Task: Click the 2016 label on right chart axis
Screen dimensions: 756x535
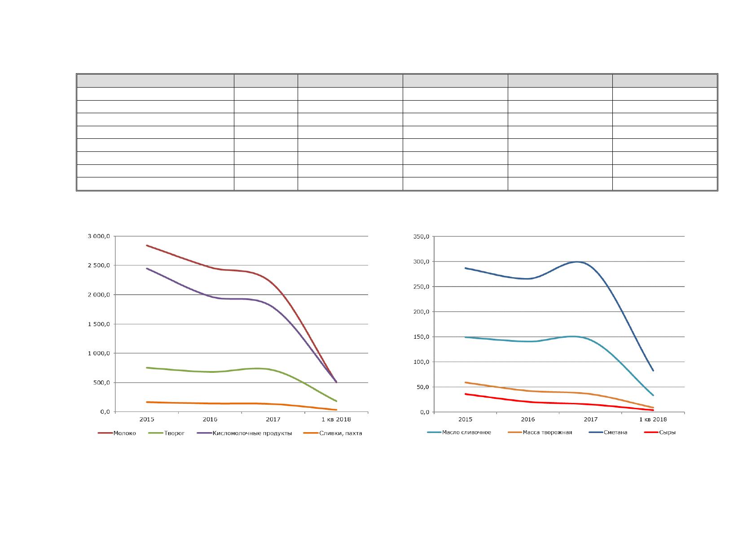Action: point(528,420)
